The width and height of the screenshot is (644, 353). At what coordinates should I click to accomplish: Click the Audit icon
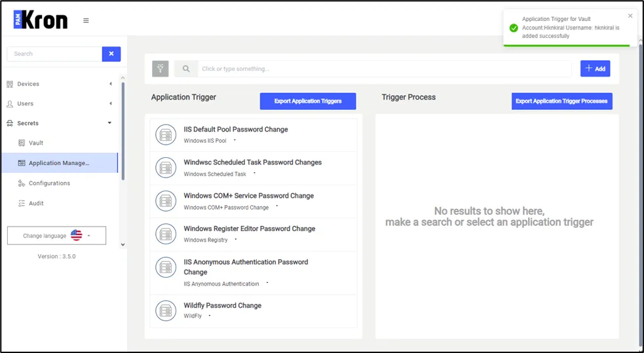coord(22,203)
